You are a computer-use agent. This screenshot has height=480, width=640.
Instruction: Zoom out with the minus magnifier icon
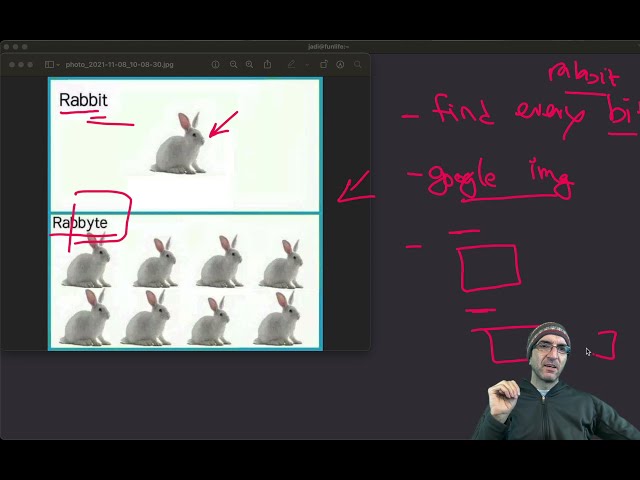click(233, 64)
